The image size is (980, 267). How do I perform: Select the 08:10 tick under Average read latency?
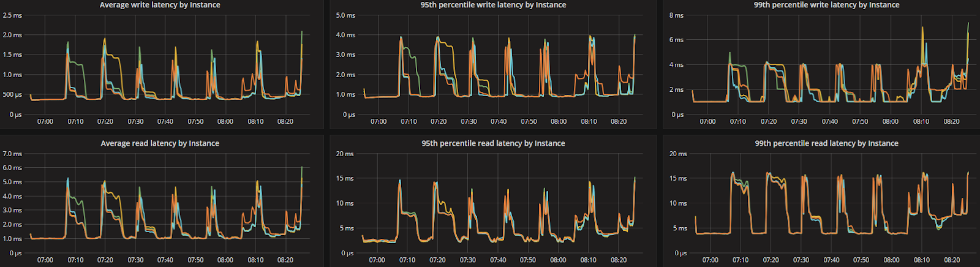coord(255,260)
